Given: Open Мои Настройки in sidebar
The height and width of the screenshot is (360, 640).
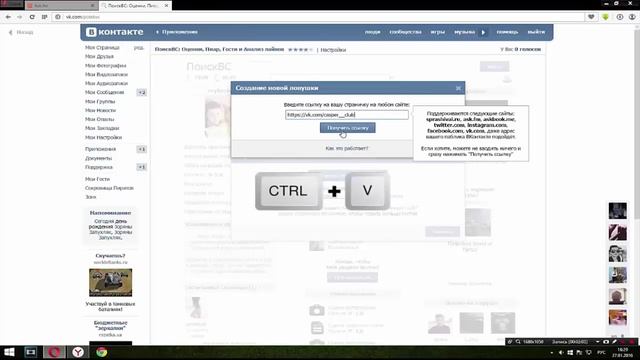Looking at the screenshot, I should point(103,138).
